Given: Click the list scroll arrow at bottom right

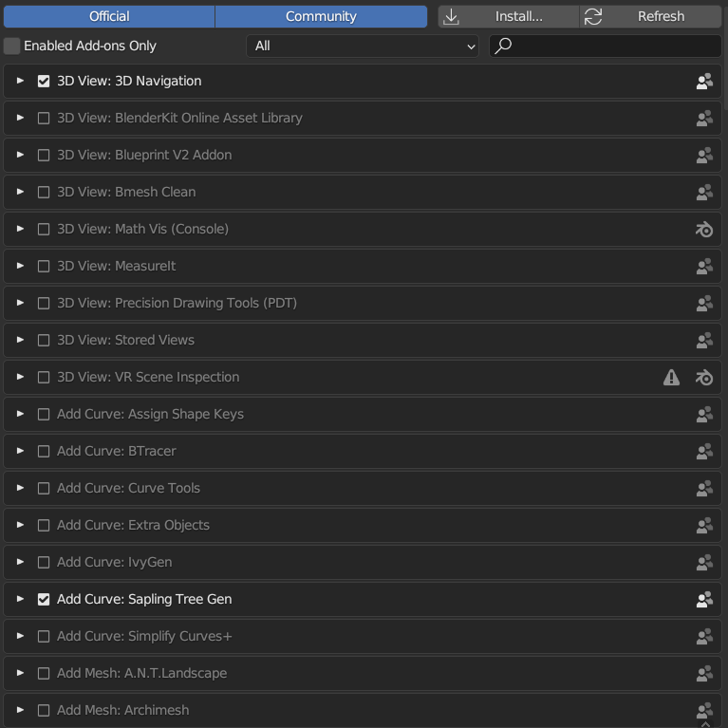Looking at the screenshot, I should (x=705, y=723).
